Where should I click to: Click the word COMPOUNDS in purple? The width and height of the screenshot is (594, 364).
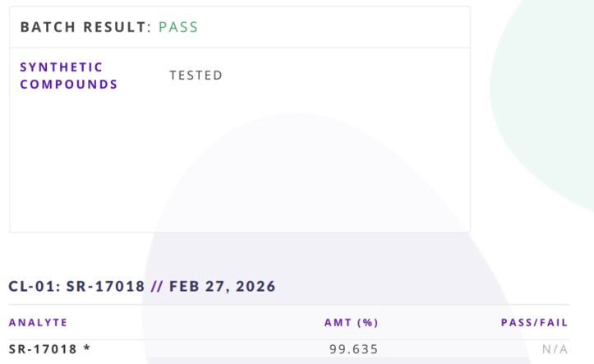point(69,84)
